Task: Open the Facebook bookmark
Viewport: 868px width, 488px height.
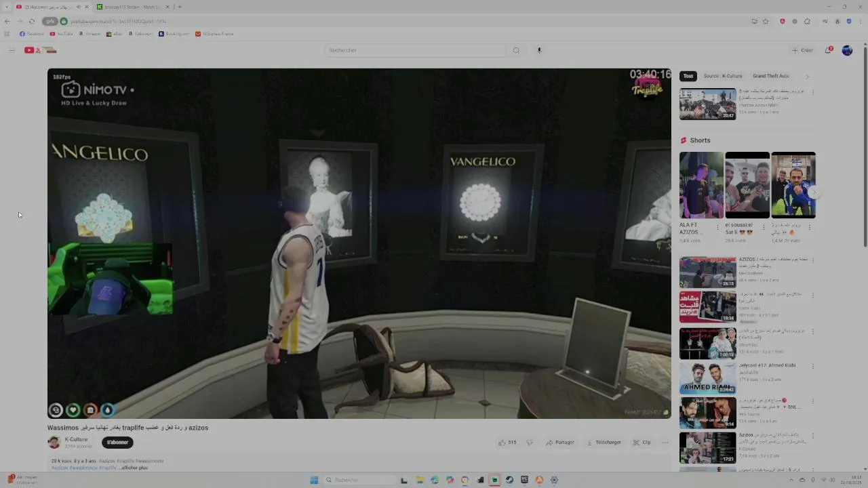Action: pyautogui.click(x=32, y=34)
